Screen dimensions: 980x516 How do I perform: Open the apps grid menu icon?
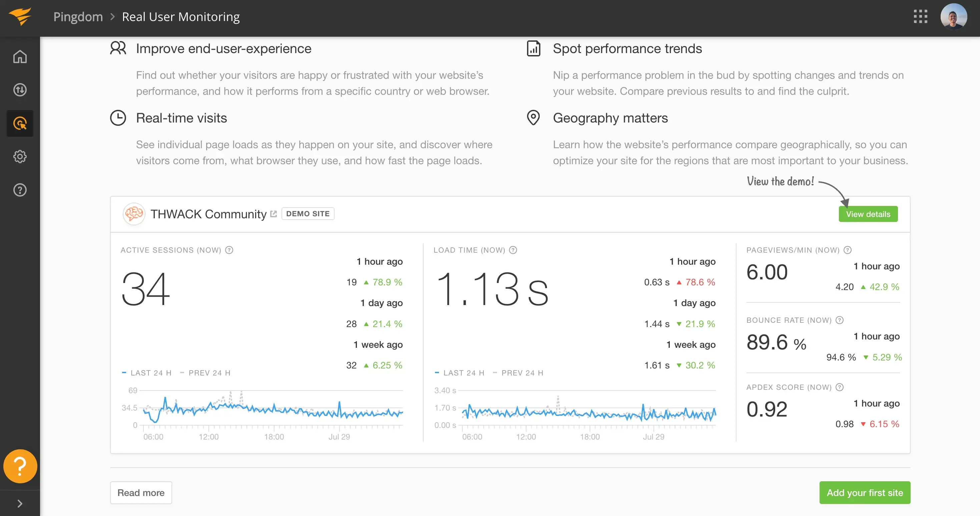click(920, 17)
